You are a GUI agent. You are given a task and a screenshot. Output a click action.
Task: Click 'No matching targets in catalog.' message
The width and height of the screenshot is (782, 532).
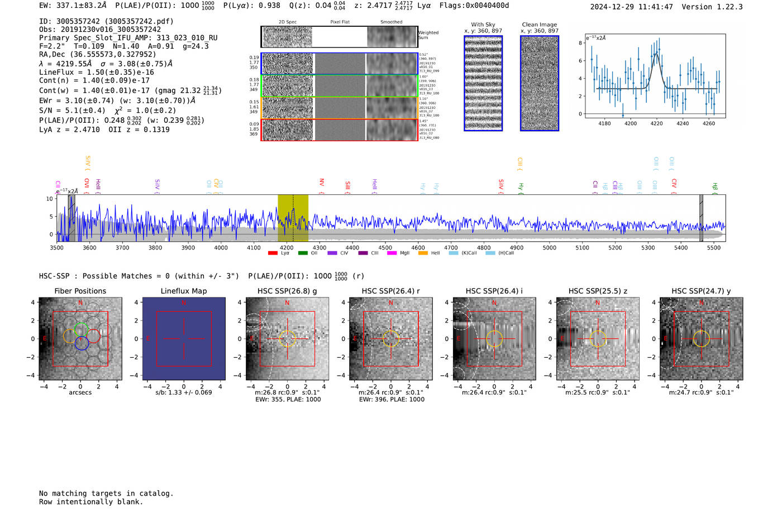(106, 493)
